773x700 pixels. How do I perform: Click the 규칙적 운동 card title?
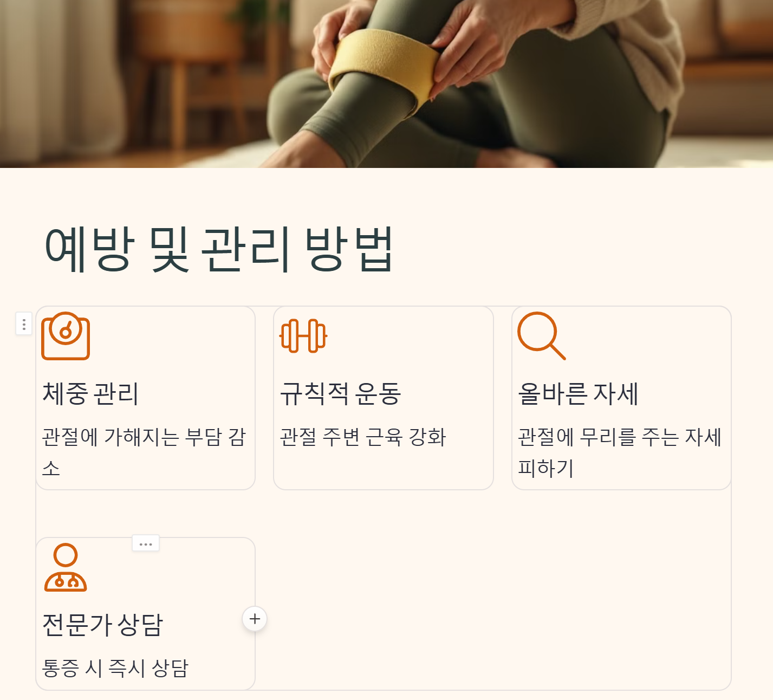(x=341, y=394)
